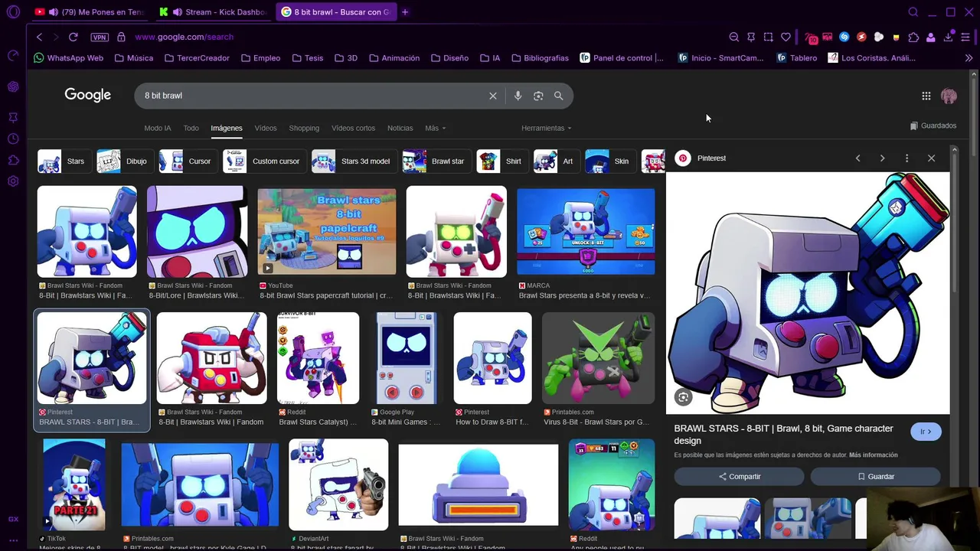Search open tabs with the magnifier icon
This screenshot has height=551, width=980.
pos(913,12)
